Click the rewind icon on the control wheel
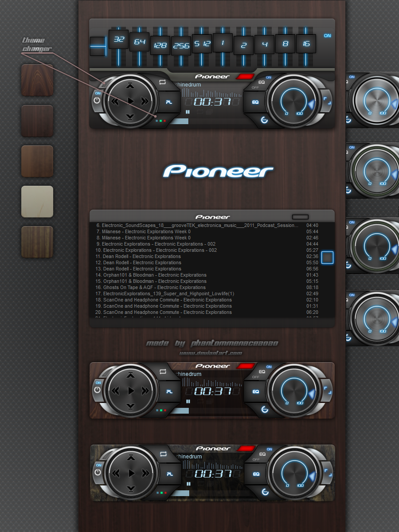This screenshot has width=399, height=532. (114, 101)
